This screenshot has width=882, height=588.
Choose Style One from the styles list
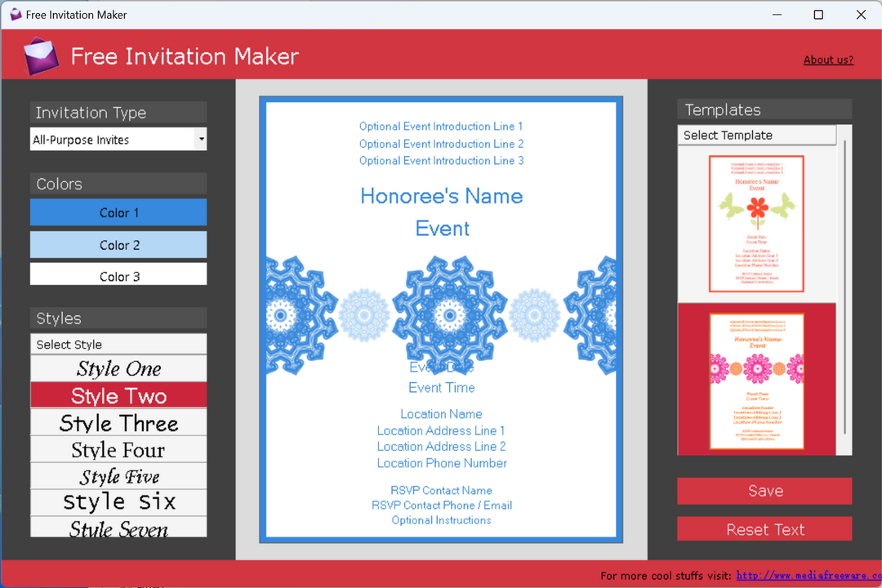pyautogui.click(x=118, y=367)
